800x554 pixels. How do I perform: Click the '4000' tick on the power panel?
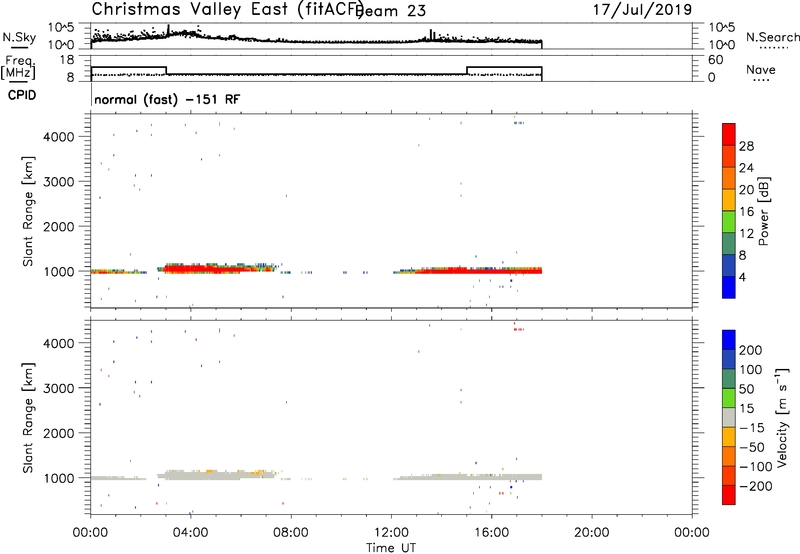(x=60, y=137)
